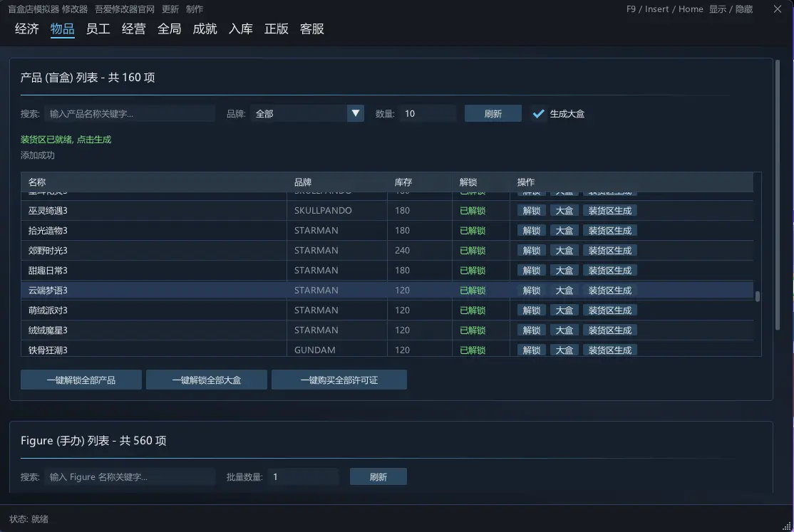Click the 数量 input field

(428, 113)
